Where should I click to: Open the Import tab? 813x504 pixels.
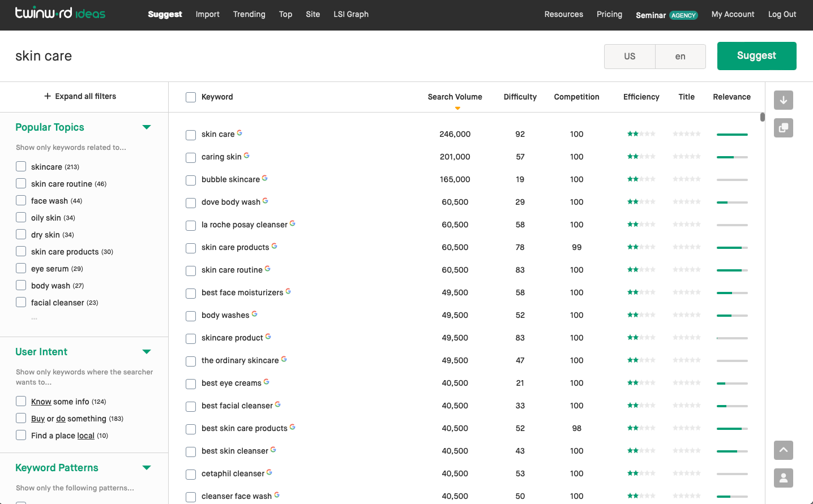(208, 14)
